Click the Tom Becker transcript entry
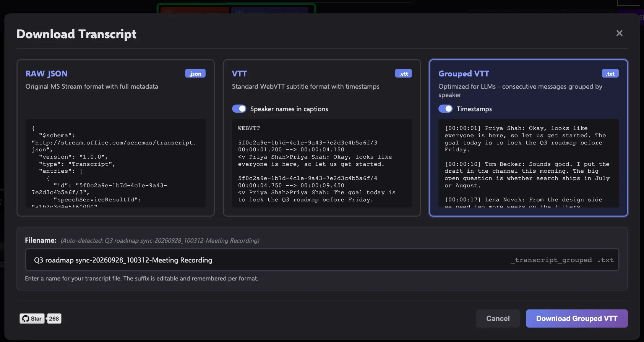 [527, 175]
